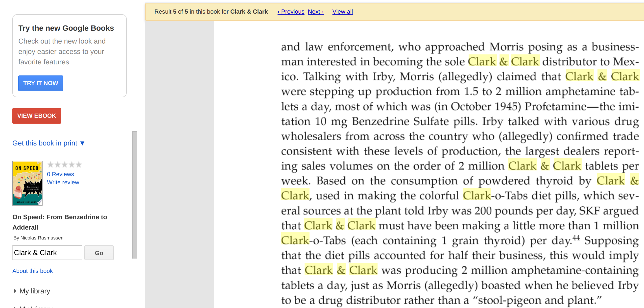Open the VIEW EBOOK button
The width and height of the screenshot is (644, 308).
pos(37,116)
